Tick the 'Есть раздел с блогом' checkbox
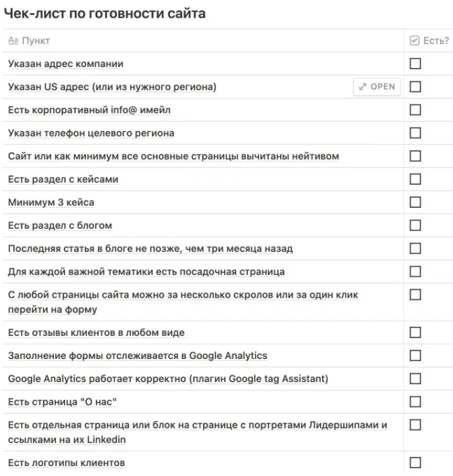Screen dimensions: 453x476 pyautogui.click(x=415, y=226)
